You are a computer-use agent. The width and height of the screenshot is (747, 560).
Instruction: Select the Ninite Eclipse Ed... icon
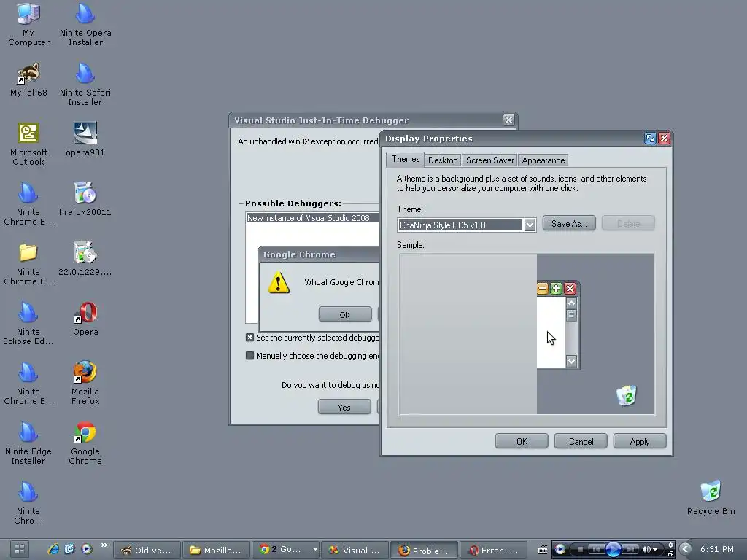pos(28,323)
